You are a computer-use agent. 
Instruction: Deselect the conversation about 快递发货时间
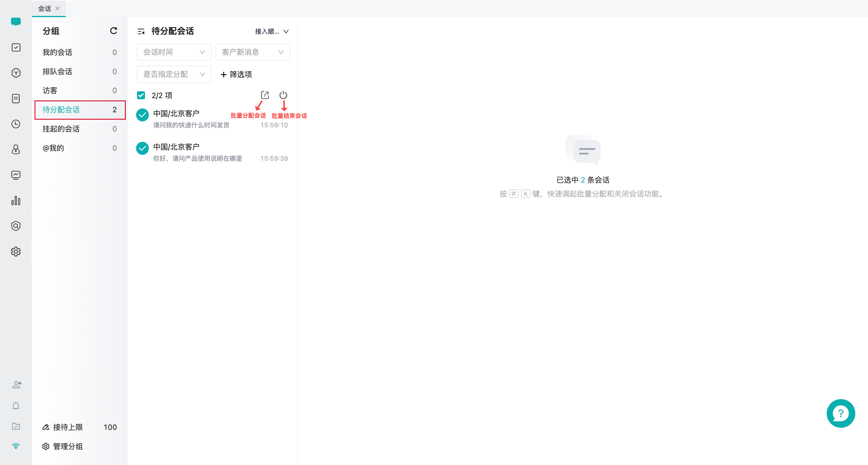tap(142, 115)
